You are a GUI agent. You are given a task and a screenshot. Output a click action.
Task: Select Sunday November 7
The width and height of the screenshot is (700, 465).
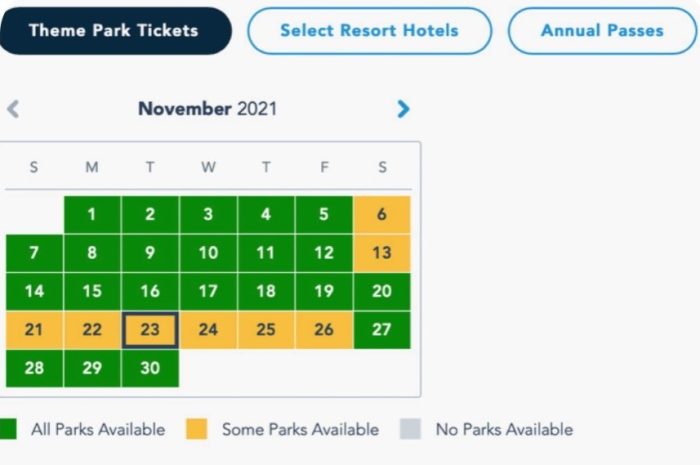(34, 253)
